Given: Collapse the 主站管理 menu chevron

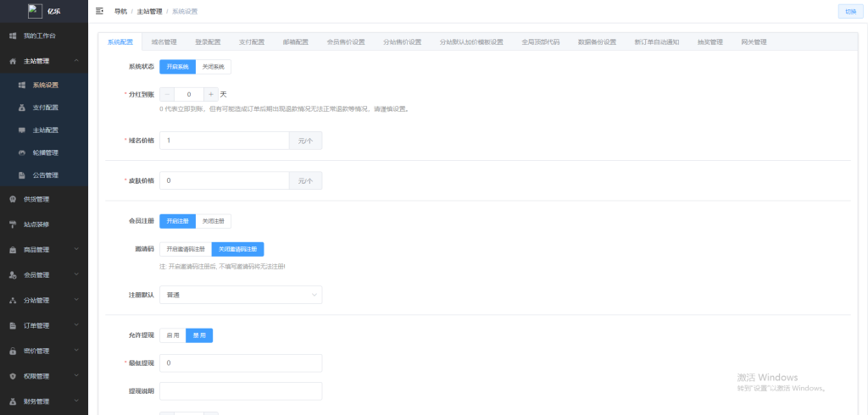Looking at the screenshot, I should pyautogui.click(x=76, y=61).
